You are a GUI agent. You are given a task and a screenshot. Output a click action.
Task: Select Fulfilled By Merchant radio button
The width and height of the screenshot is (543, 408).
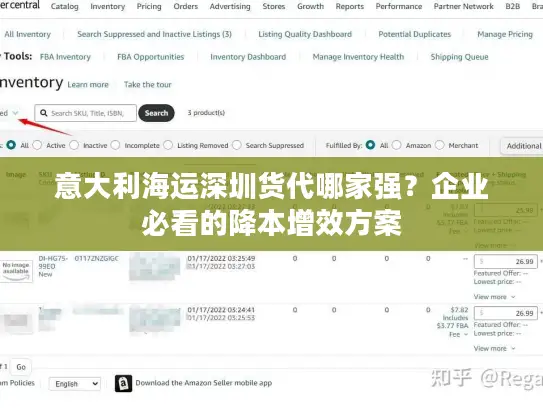[x=439, y=145]
